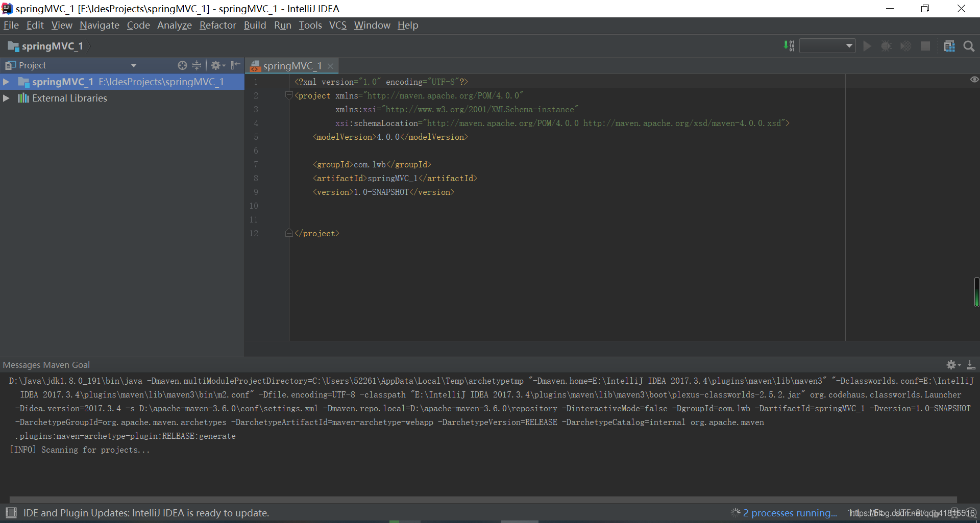Click the IDE and Plugin Updates status message
Viewport: 980px width, 523px height.
(x=146, y=513)
